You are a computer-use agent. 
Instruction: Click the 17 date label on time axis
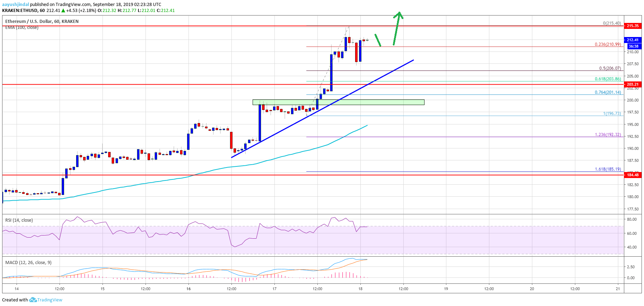click(x=274, y=289)
